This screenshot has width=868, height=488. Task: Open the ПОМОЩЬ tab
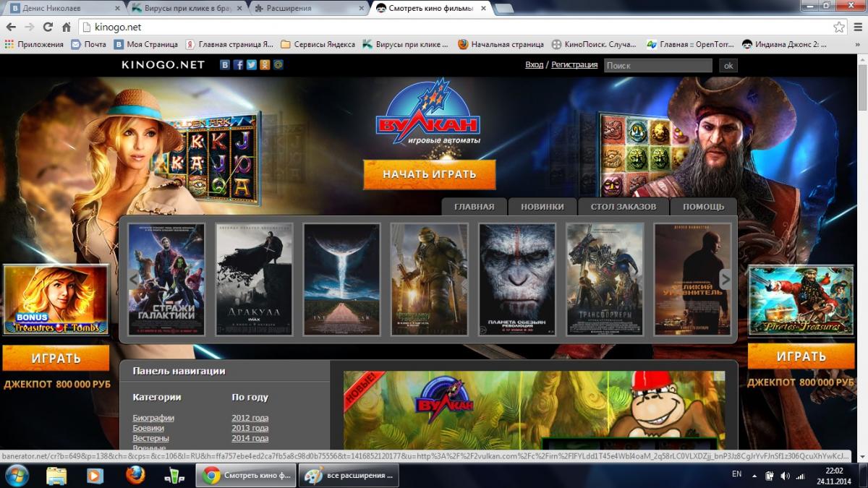tap(703, 206)
